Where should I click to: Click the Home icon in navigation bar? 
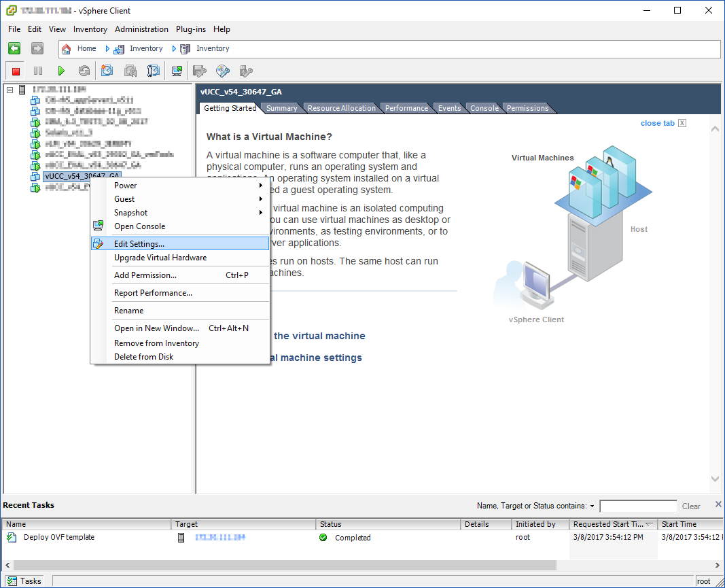tap(67, 48)
